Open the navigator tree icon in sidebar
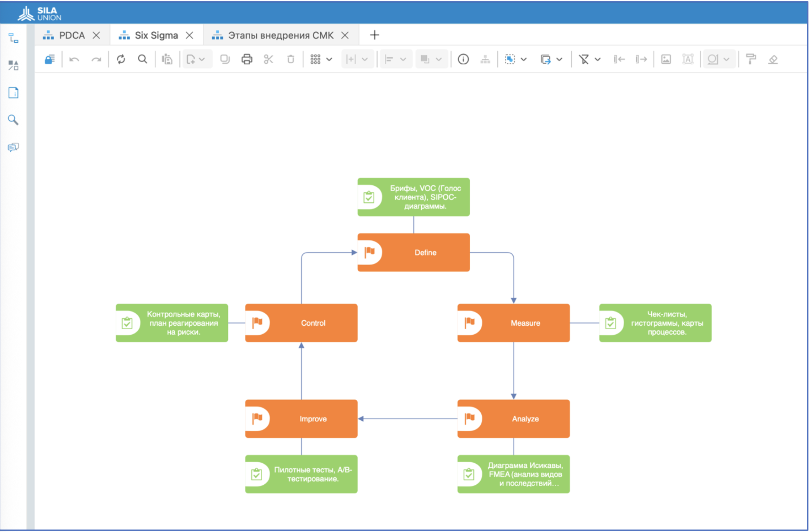 click(x=13, y=38)
